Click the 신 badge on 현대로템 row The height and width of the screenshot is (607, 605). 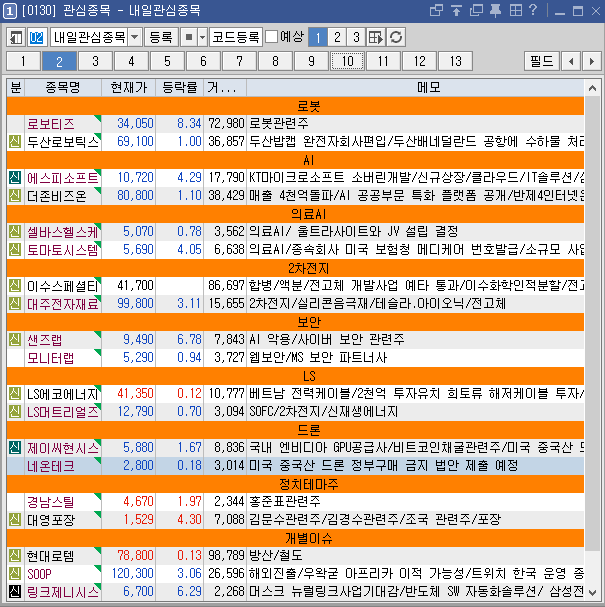click(15, 556)
